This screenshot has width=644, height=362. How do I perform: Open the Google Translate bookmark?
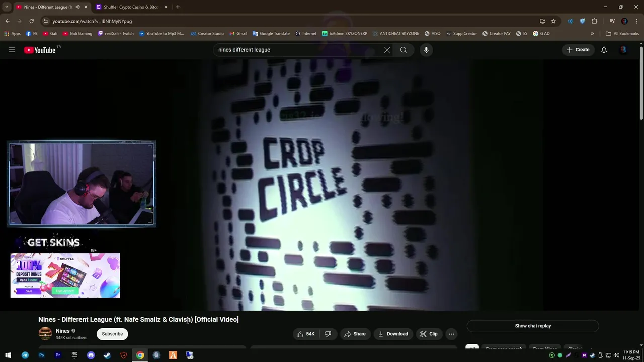pyautogui.click(x=271, y=34)
